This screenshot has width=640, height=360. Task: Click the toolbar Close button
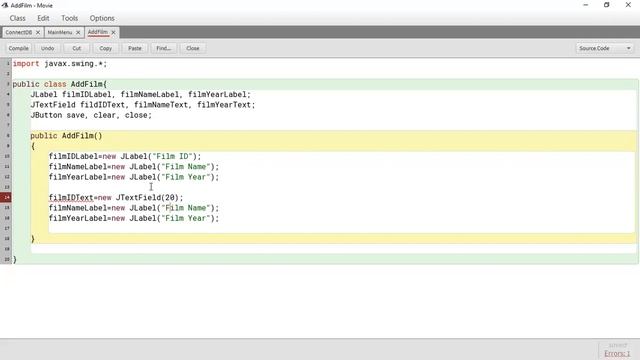click(x=193, y=48)
